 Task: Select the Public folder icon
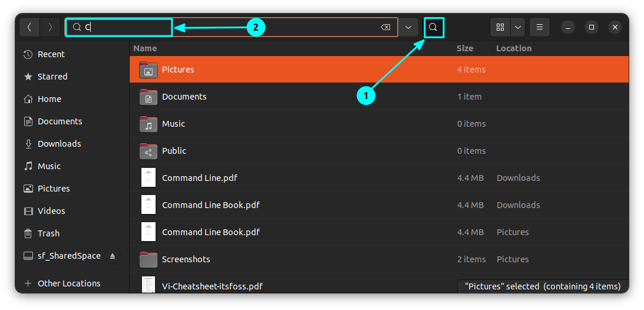point(148,151)
